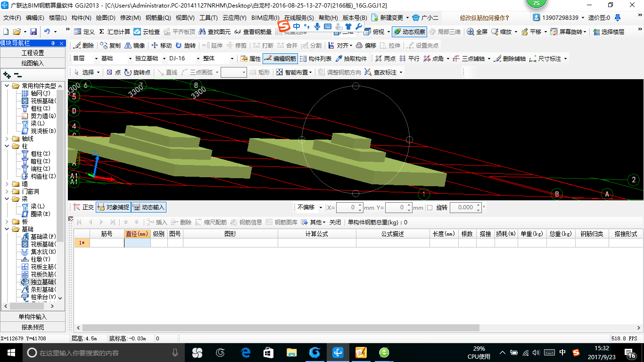Select the 复制 copy tool
Image resolution: width=644 pixels, height=362 pixels.
click(x=110, y=45)
